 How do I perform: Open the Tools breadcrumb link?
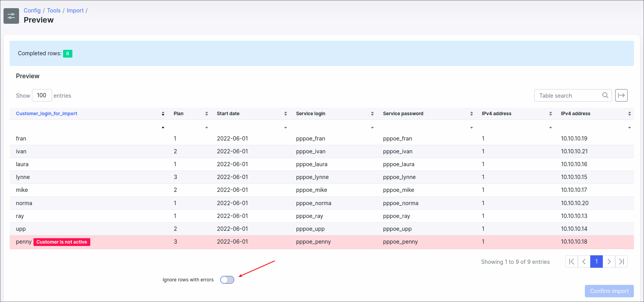click(54, 11)
